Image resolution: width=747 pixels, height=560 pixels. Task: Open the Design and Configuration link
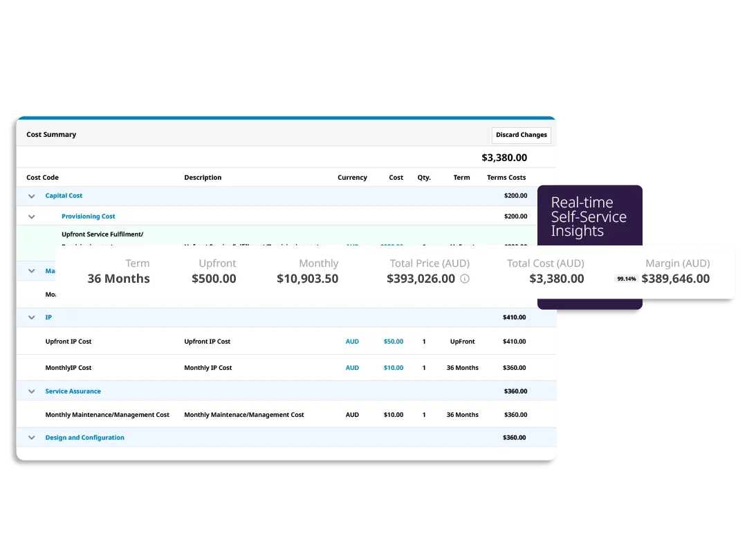tap(84, 437)
